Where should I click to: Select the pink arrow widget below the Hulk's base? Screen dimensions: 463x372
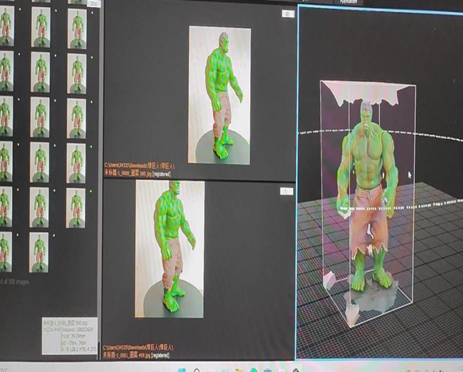point(352,314)
